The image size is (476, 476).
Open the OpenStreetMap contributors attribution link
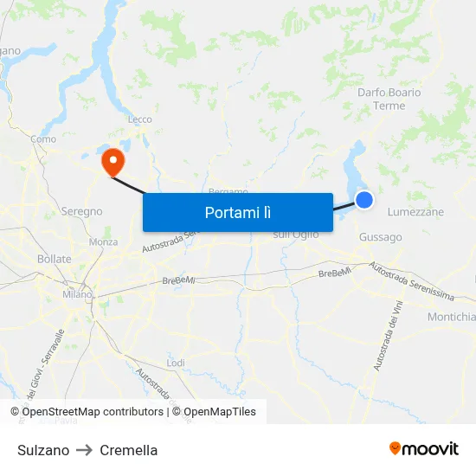tap(87, 412)
